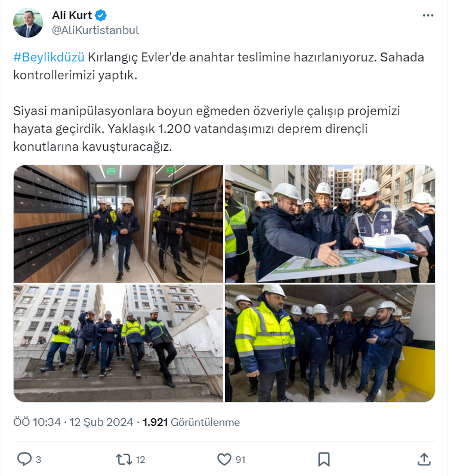Open the three-dot more options menu

pyautogui.click(x=428, y=16)
